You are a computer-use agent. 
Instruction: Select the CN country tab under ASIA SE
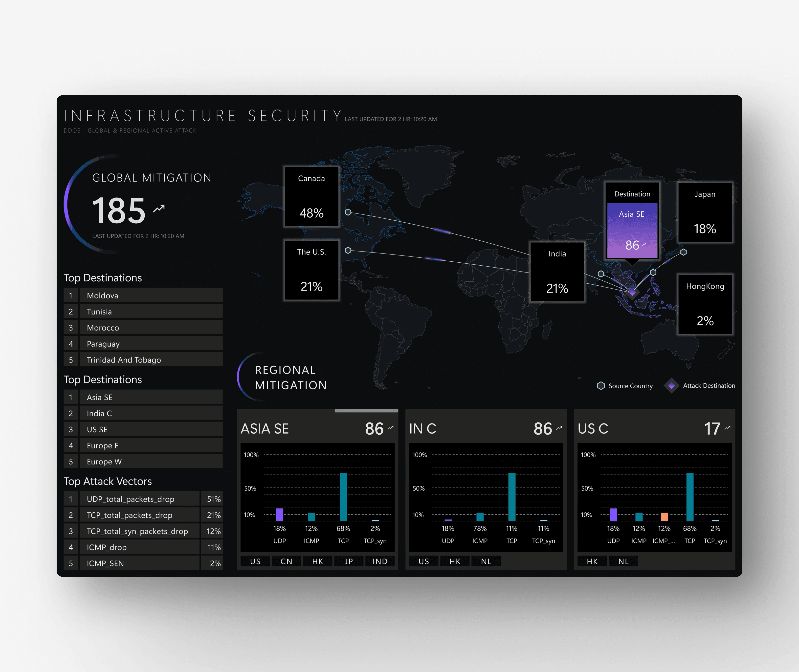click(x=286, y=561)
